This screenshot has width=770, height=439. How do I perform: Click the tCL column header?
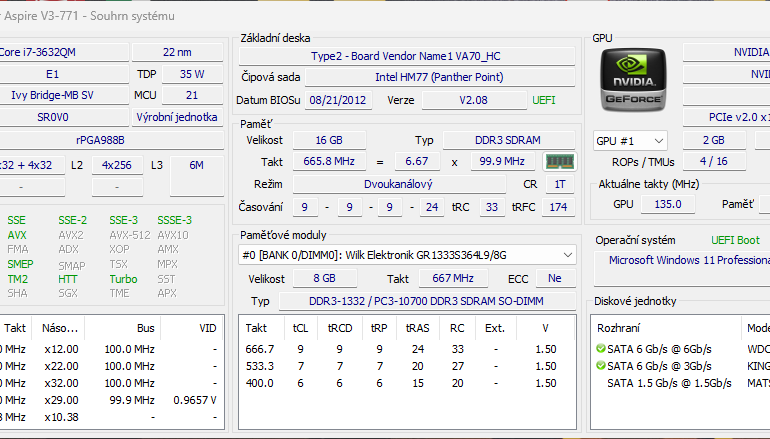pos(301,327)
